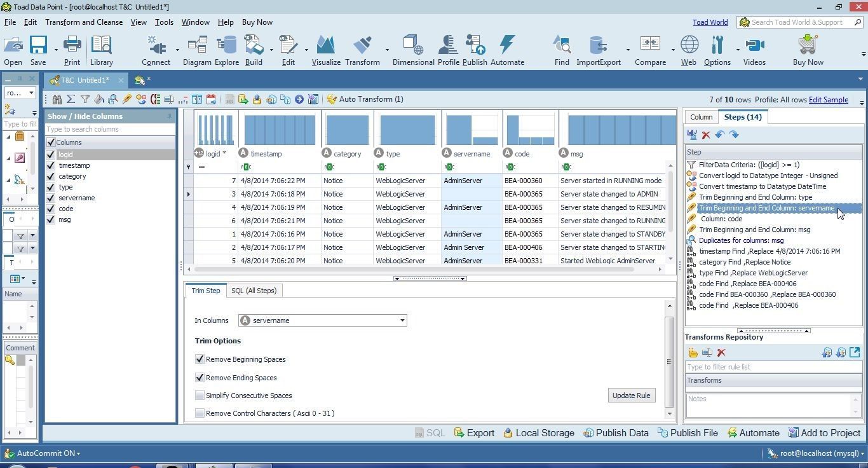Click the Library toolbar icon
This screenshot has height=468, width=868.
[x=101, y=51]
